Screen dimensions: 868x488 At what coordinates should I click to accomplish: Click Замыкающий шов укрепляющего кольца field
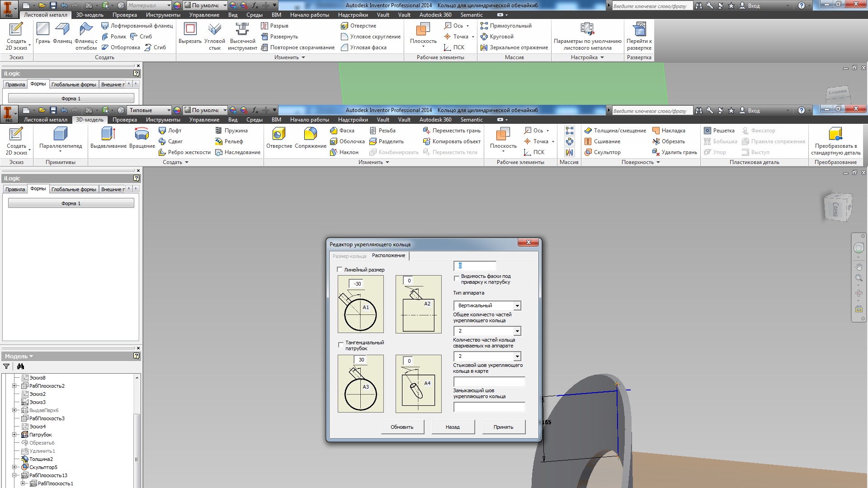coord(489,407)
